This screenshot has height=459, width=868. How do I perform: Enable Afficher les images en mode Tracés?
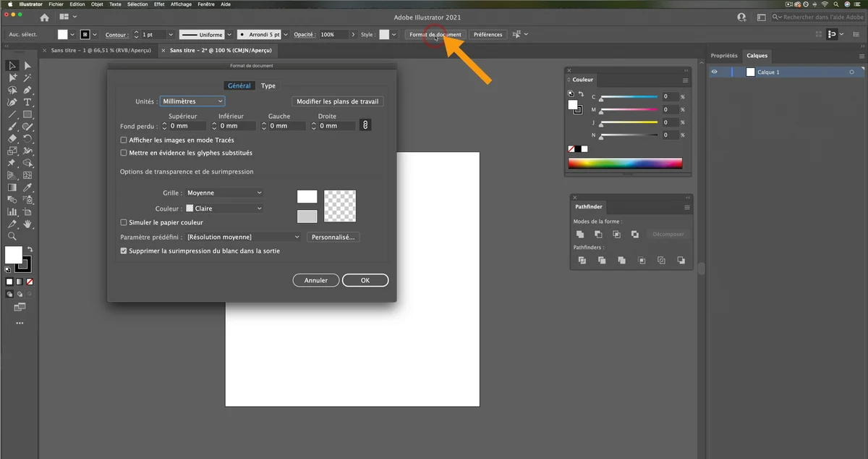tap(124, 140)
